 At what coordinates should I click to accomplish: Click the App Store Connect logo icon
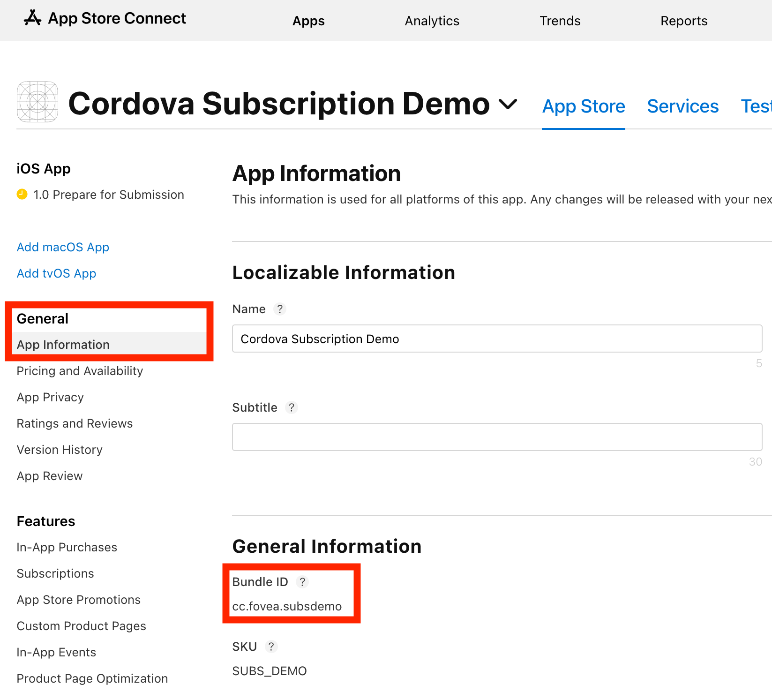(x=32, y=18)
